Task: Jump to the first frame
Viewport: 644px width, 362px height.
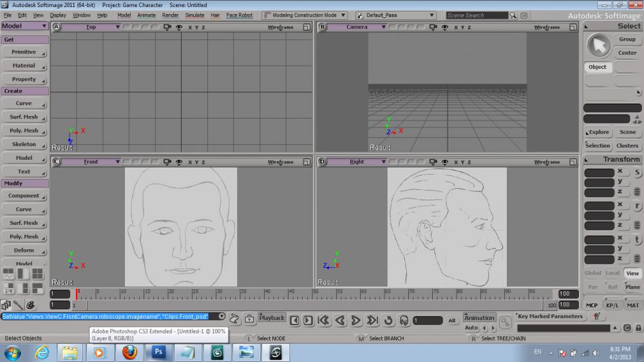Action: click(x=324, y=320)
